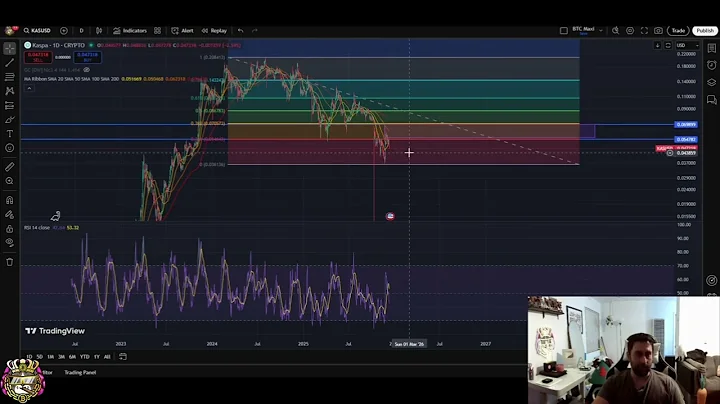Select the crosshair cursor tool
Screen dimensions: 720x404
(x=9, y=48)
